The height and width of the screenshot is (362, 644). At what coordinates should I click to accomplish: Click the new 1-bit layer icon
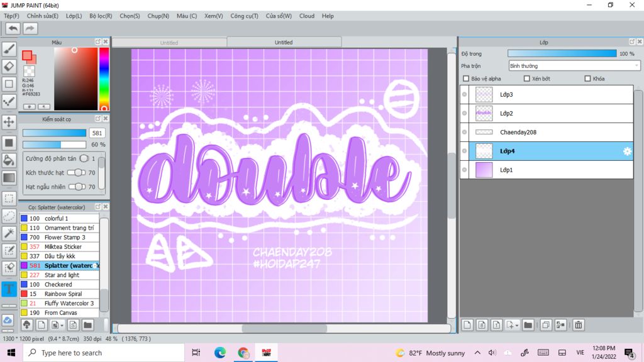(x=496, y=325)
